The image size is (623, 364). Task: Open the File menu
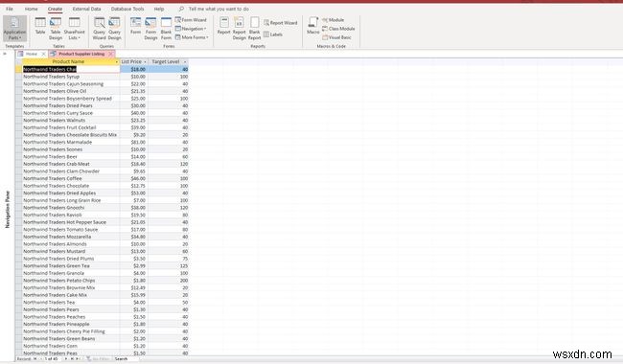pyautogui.click(x=10, y=9)
